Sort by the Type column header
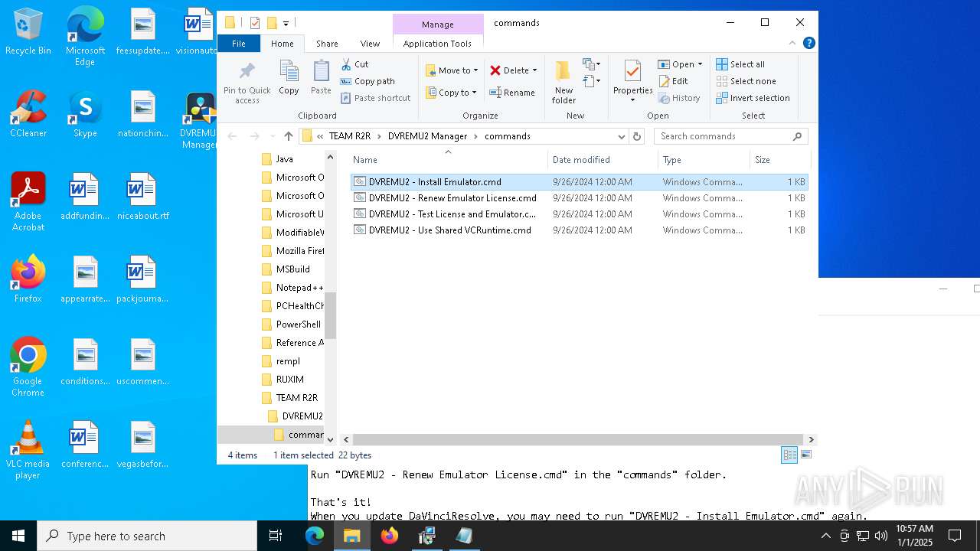 tap(704, 160)
